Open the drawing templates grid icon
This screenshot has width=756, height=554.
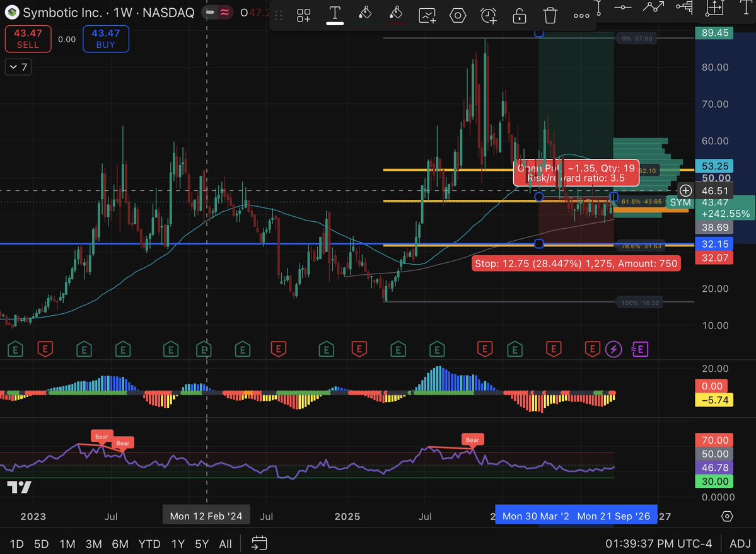coord(304,15)
